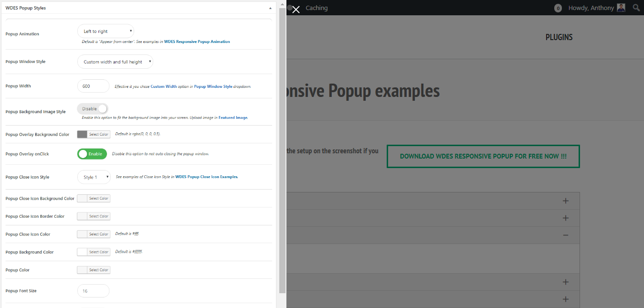Disable the Popup Overlay onClick switch
Screen dimensions: 644x308
[x=92, y=154]
